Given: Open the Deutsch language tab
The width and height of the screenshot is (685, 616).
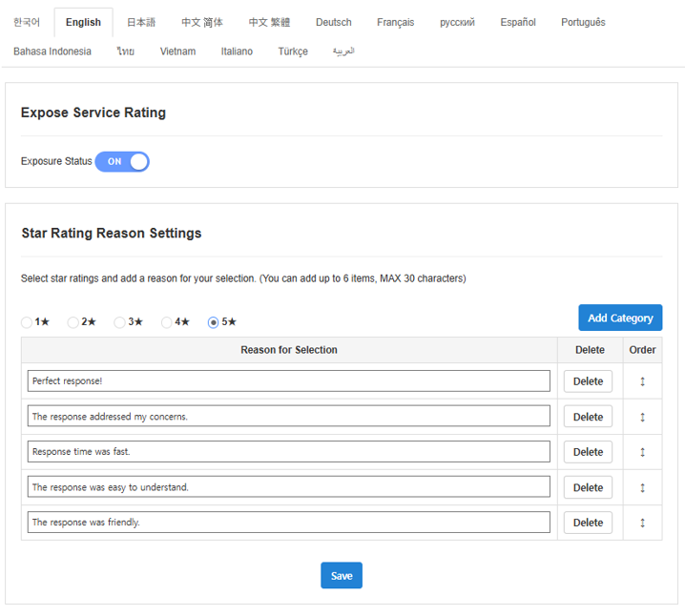Looking at the screenshot, I should pos(333,22).
